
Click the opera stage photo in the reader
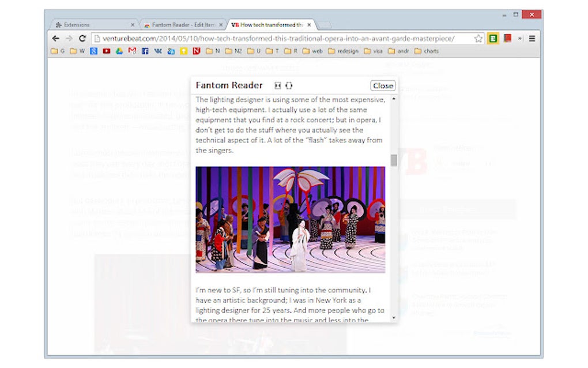[291, 218]
